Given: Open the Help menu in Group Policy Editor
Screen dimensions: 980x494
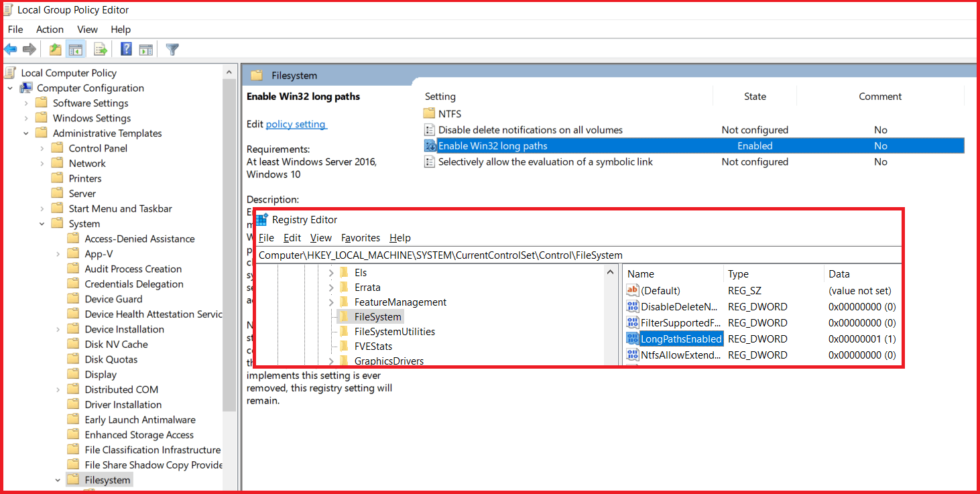Looking at the screenshot, I should coord(121,29).
